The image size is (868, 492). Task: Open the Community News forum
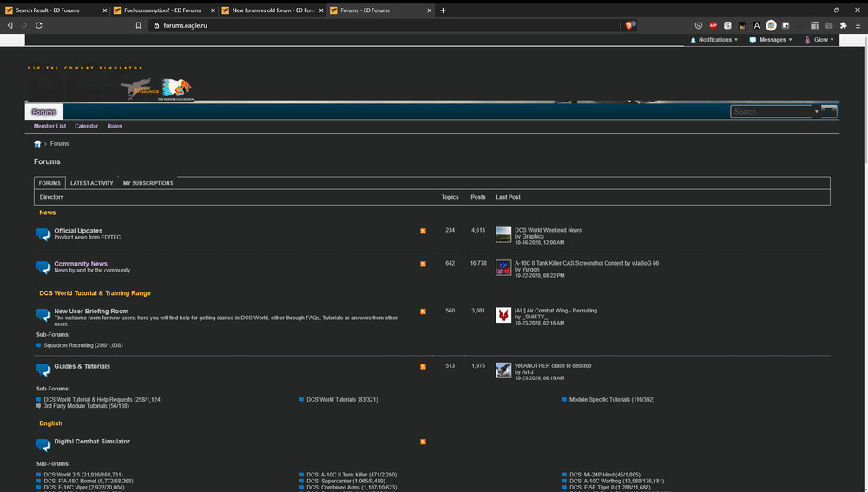click(81, 264)
